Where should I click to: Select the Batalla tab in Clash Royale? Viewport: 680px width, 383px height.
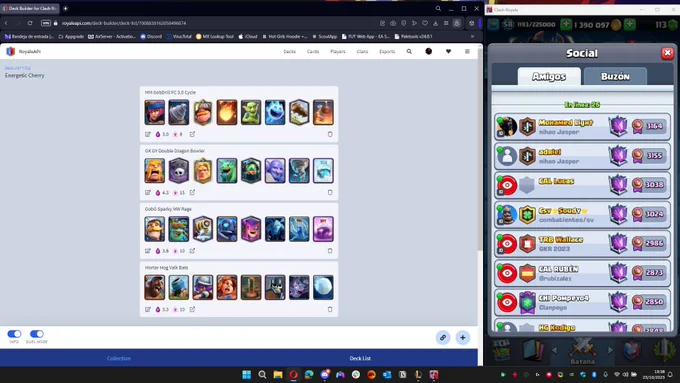pos(582,351)
